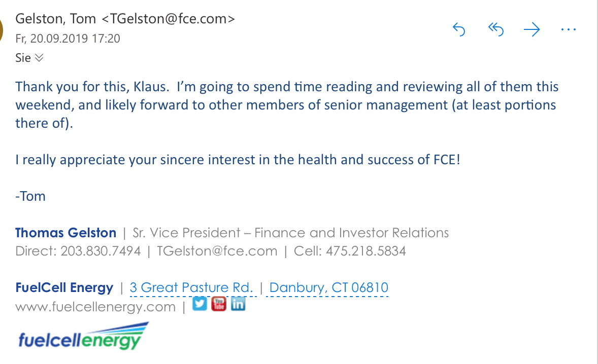Open the more actions ellipsis menu
The width and height of the screenshot is (598, 364).
[x=569, y=30]
